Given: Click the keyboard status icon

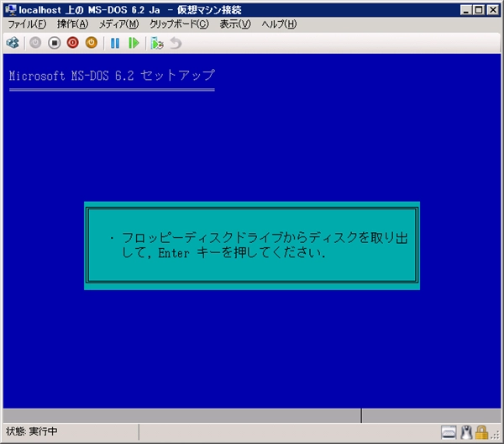Looking at the screenshot, I should point(449,432).
